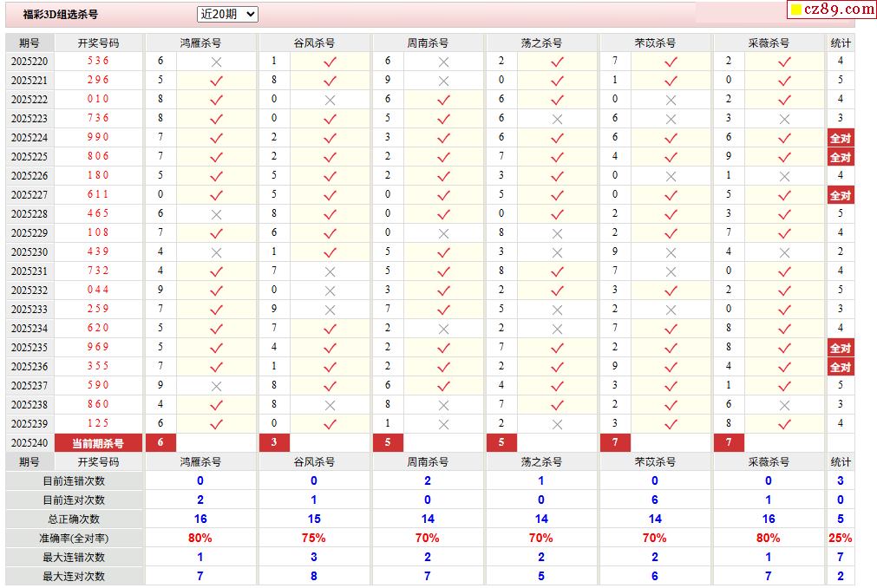Click 全对 badge in row 2025224
The height and width of the screenshot is (588, 877).
point(841,138)
